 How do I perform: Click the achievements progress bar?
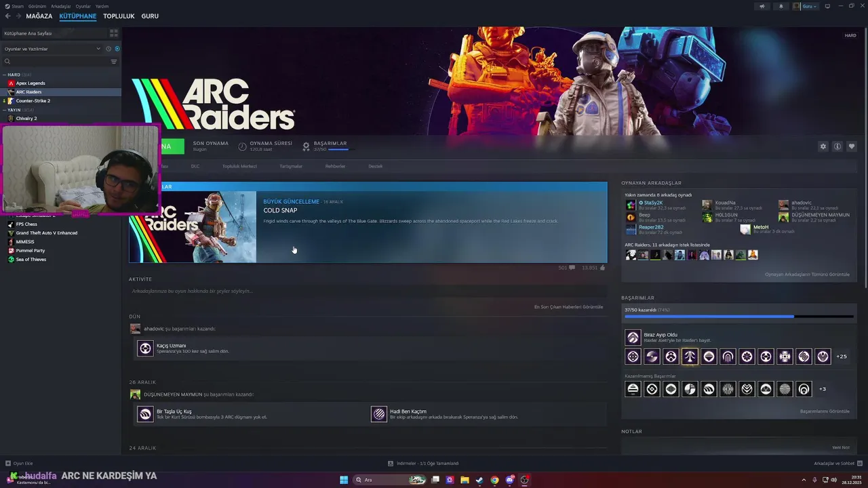(738, 317)
